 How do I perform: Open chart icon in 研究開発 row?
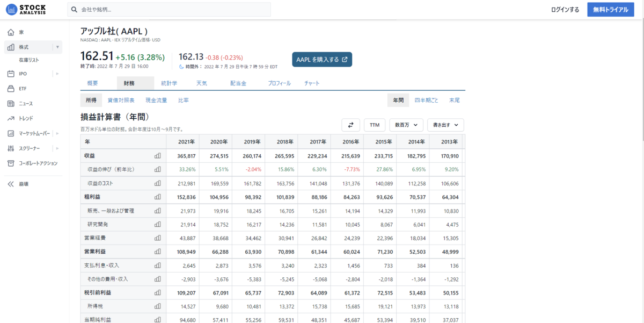coord(158,224)
